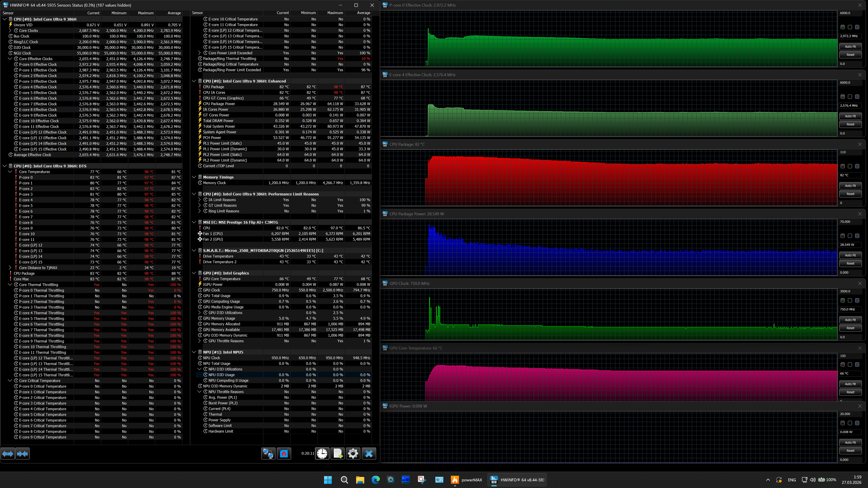The height and width of the screenshot is (488, 868).
Task: Click the collapse columns arrows icon
Action: pyautogui.click(x=23, y=454)
